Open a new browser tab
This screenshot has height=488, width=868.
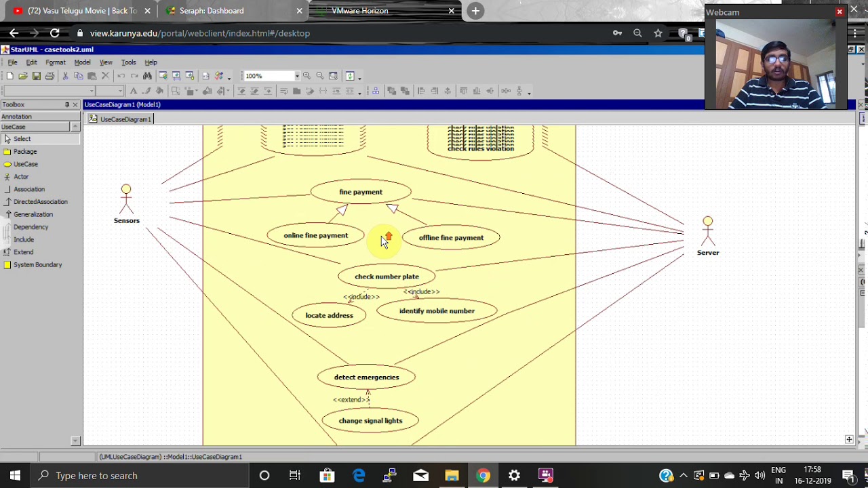coord(475,11)
